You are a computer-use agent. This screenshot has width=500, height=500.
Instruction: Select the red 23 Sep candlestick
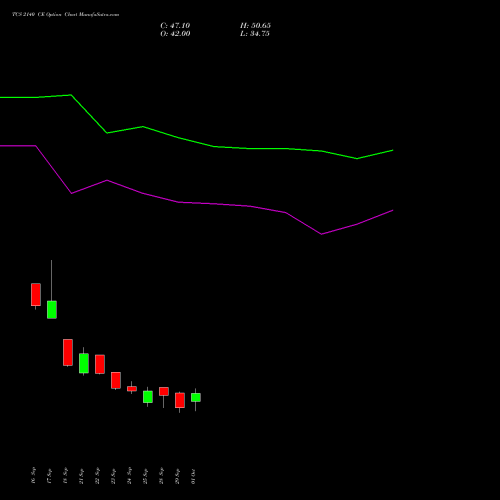[x=116, y=380]
